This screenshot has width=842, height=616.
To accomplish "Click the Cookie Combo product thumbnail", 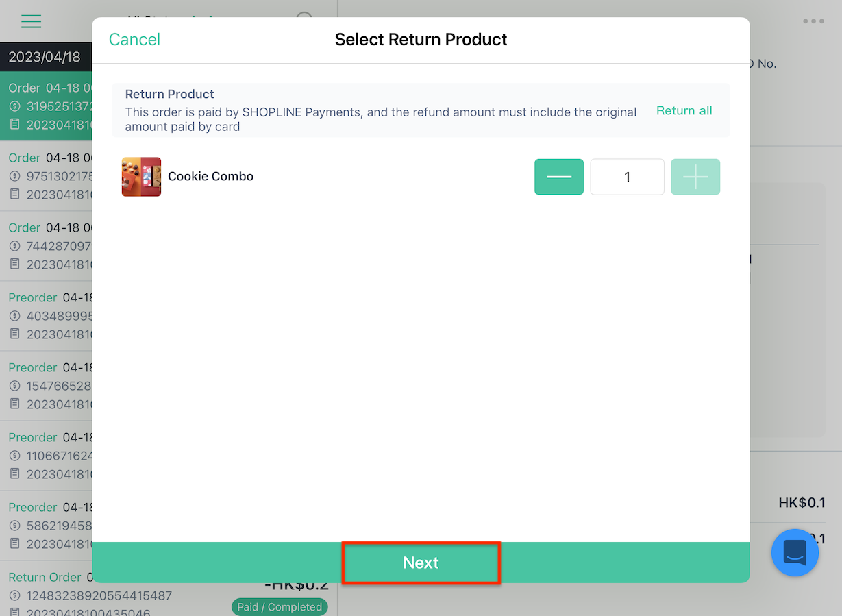I will click(x=141, y=177).
